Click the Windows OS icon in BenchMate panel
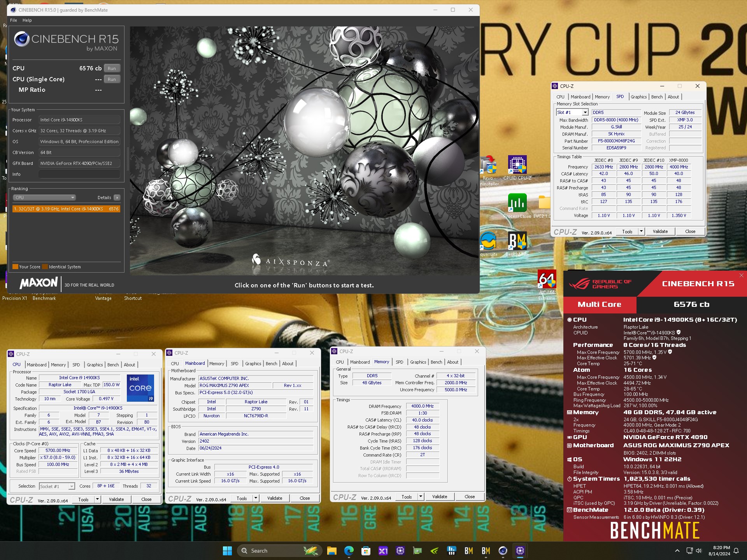The width and height of the screenshot is (747, 560). click(570, 459)
